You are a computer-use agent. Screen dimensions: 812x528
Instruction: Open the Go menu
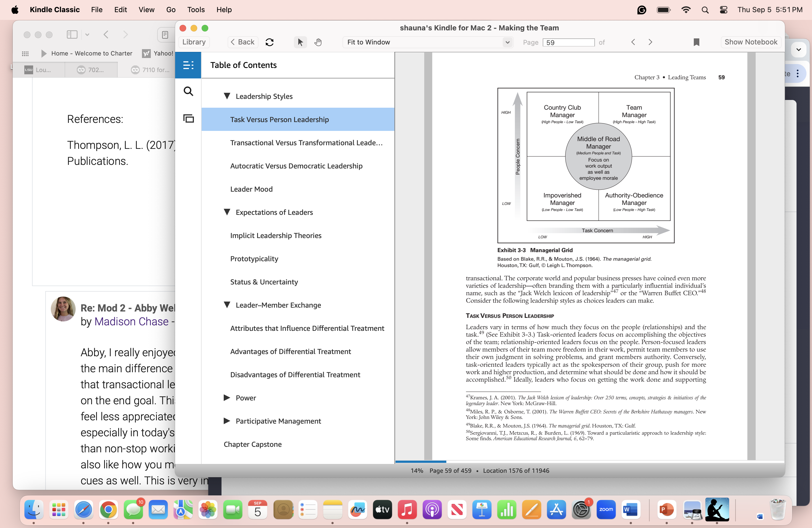pyautogui.click(x=171, y=10)
